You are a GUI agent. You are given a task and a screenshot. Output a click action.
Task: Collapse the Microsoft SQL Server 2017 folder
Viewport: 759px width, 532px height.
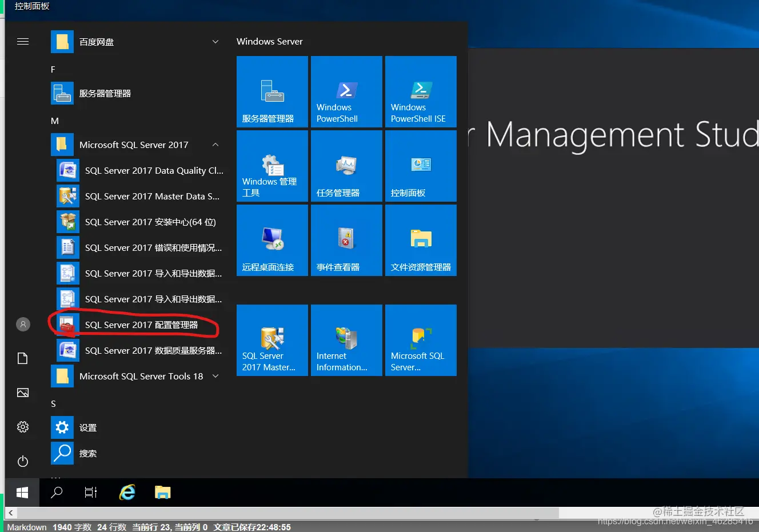point(215,145)
